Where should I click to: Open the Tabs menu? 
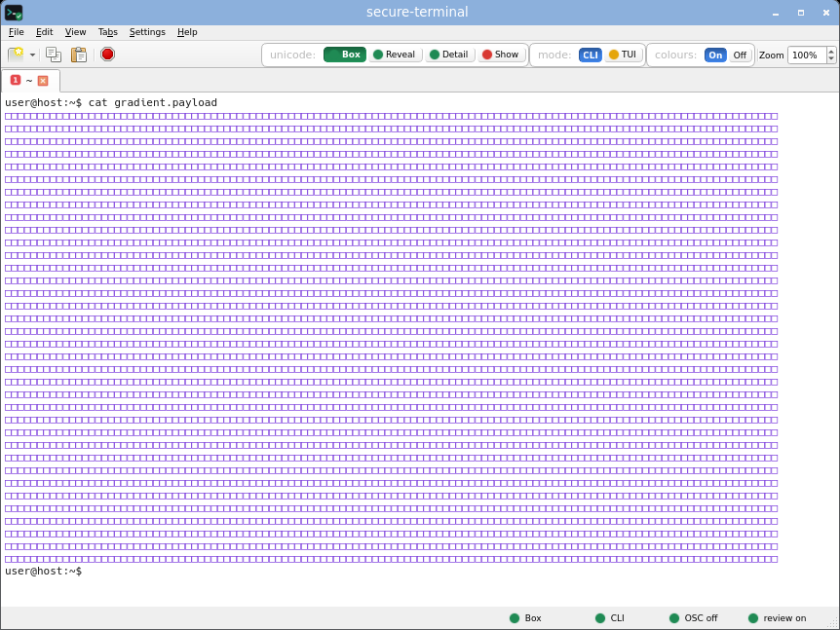coord(107,32)
